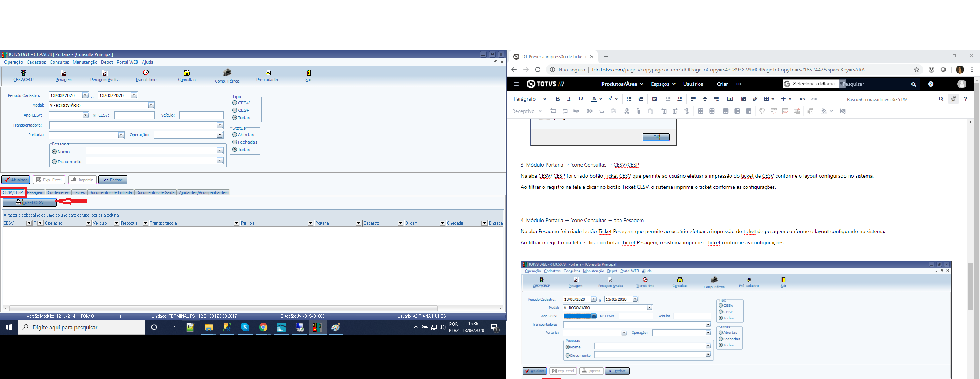Image resolution: width=980 pixels, height=379 pixels.
Task: Expand Operação dropdown in TOTVS desktop app
Action: click(220, 135)
